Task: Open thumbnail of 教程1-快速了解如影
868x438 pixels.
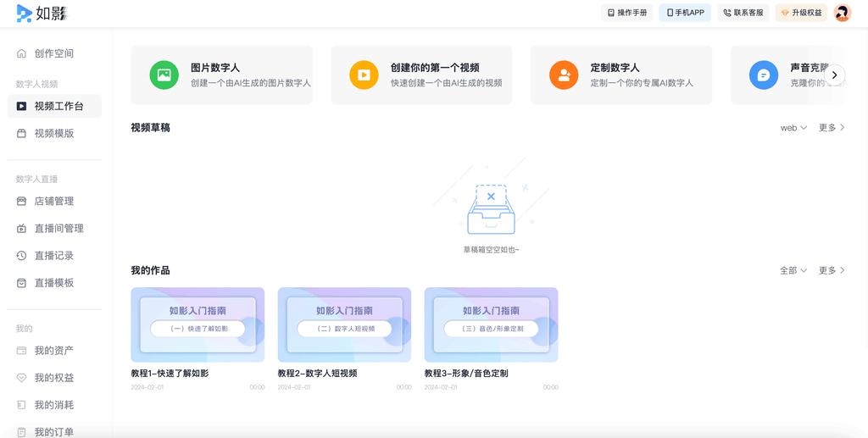Action: (198, 324)
